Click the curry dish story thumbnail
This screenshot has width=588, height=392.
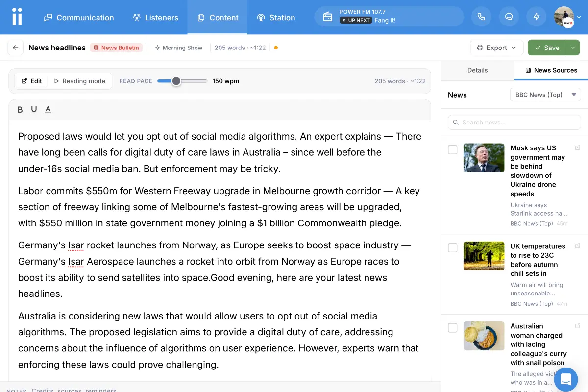coord(484,336)
